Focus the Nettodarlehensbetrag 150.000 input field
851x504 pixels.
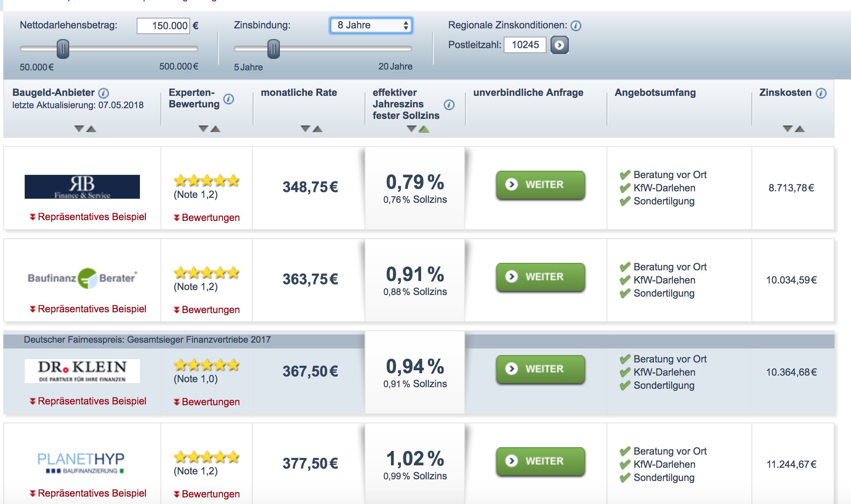pos(163,26)
